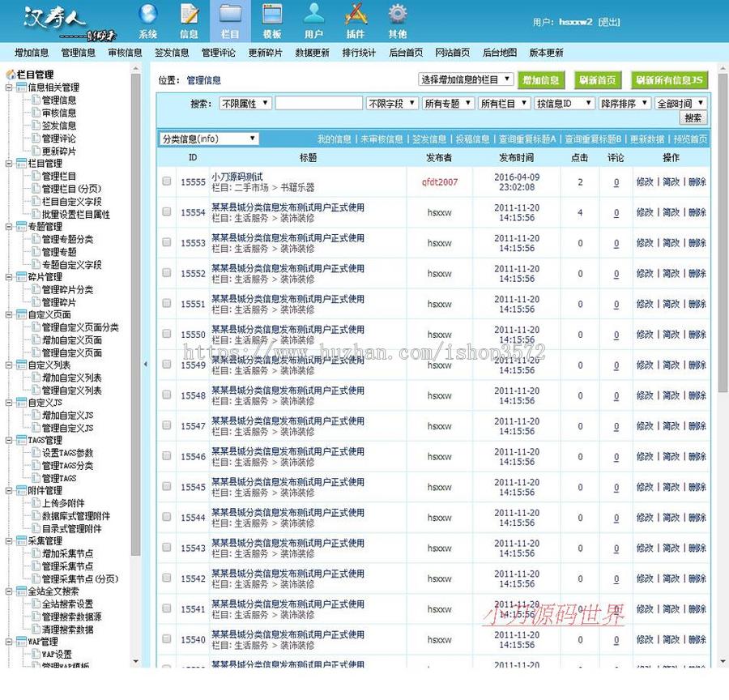Open the 排行统计 menu item
The height and width of the screenshot is (700, 729).
click(359, 53)
